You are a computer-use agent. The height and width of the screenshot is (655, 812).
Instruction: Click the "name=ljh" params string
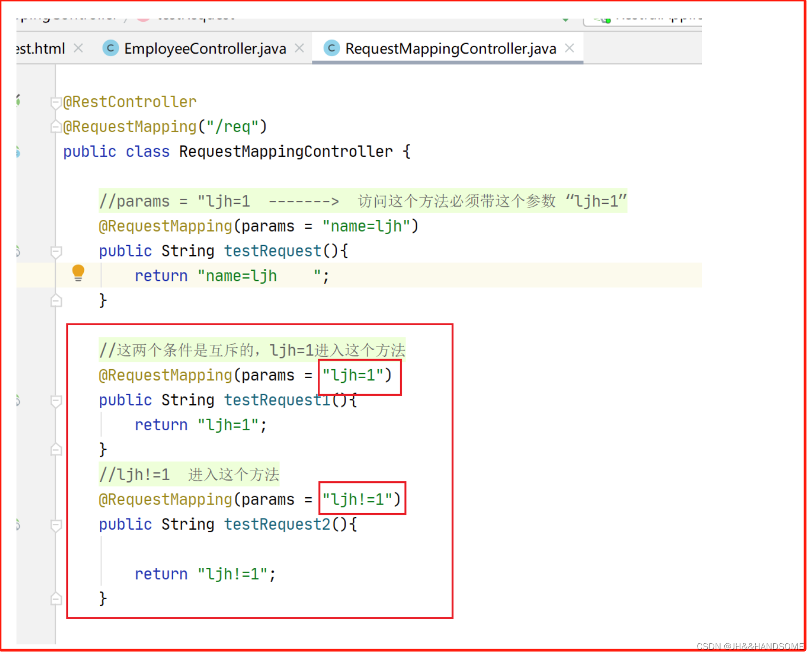point(366,226)
